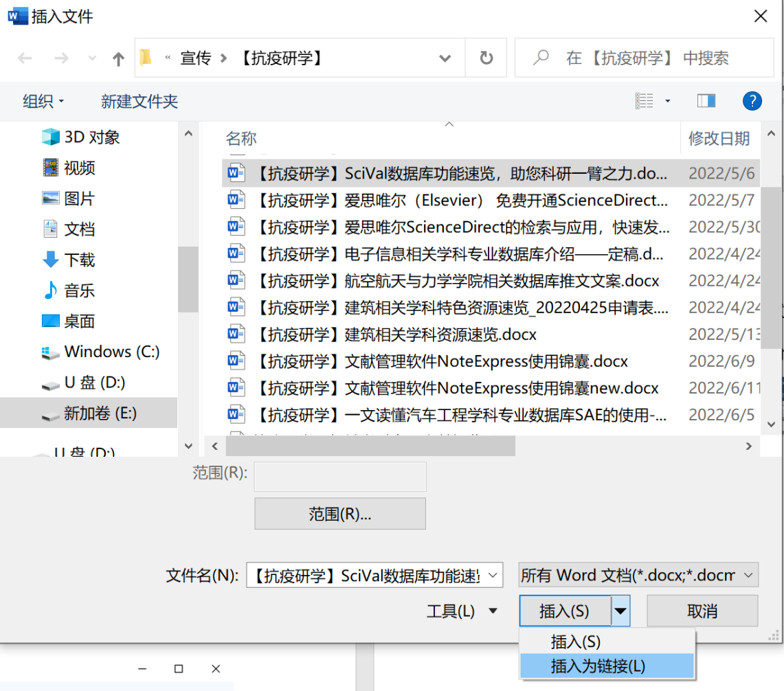The height and width of the screenshot is (691, 784).
Task: Click the Up one level arrow icon
Action: (x=118, y=59)
